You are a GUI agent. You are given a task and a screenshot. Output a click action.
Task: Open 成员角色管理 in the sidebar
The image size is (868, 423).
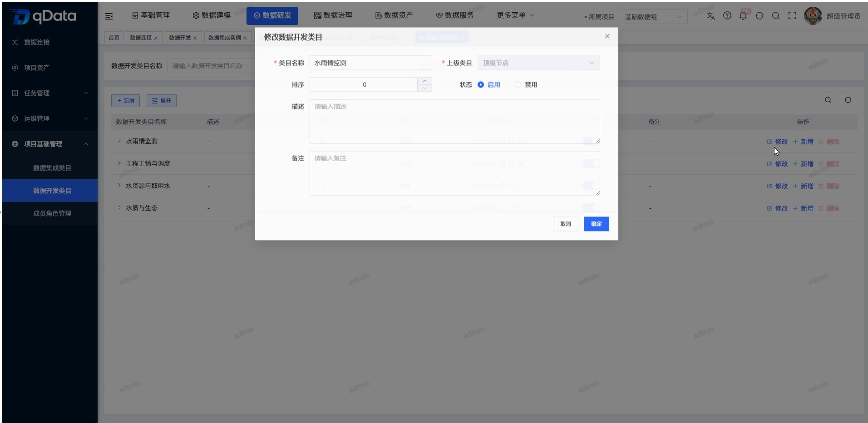50,213
